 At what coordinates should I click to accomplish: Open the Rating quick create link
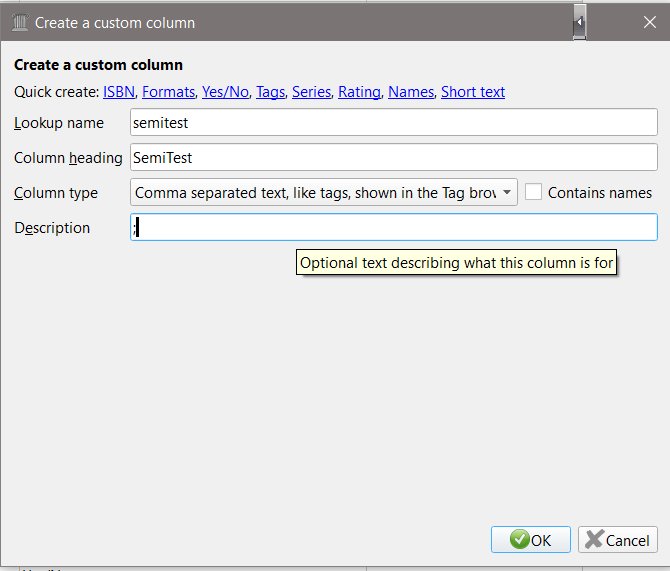pos(359,92)
